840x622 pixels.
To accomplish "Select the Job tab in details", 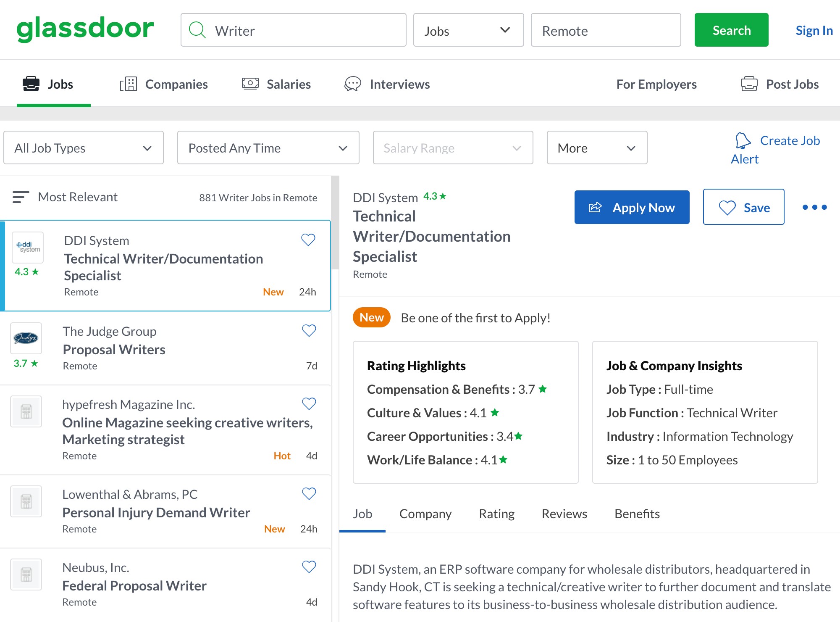I will click(x=362, y=514).
